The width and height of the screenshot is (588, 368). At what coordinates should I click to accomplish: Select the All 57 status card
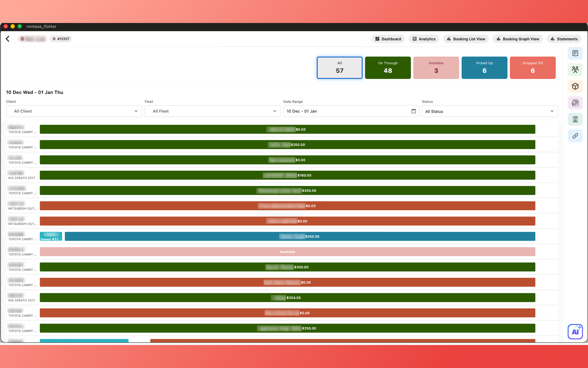(x=339, y=68)
